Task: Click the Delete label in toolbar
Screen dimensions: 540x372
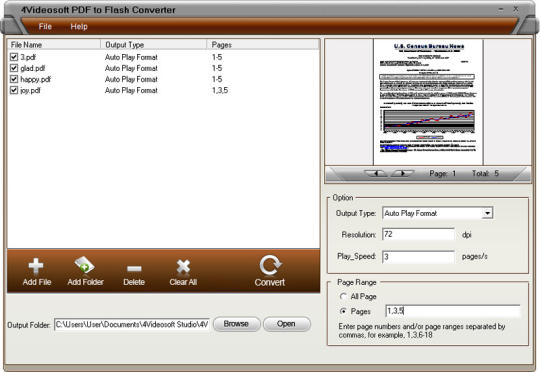Action: [x=134, y=282]
